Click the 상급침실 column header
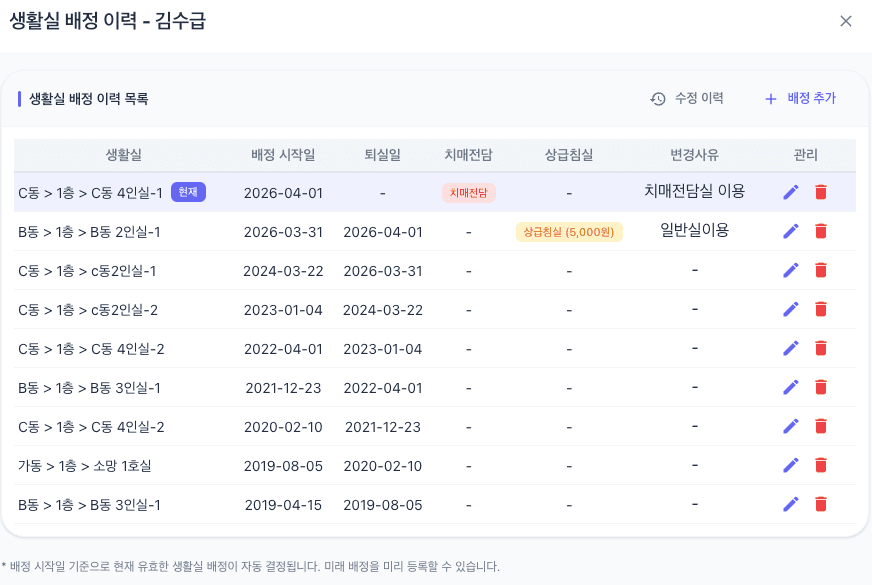This screenshot has height=585, width=872. point(569,155)
